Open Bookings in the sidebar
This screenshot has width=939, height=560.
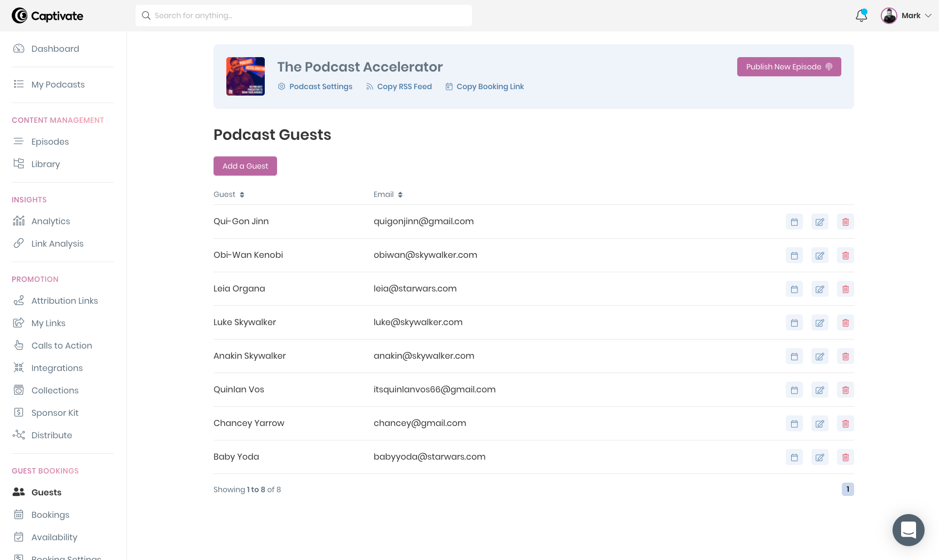point(50,515)
